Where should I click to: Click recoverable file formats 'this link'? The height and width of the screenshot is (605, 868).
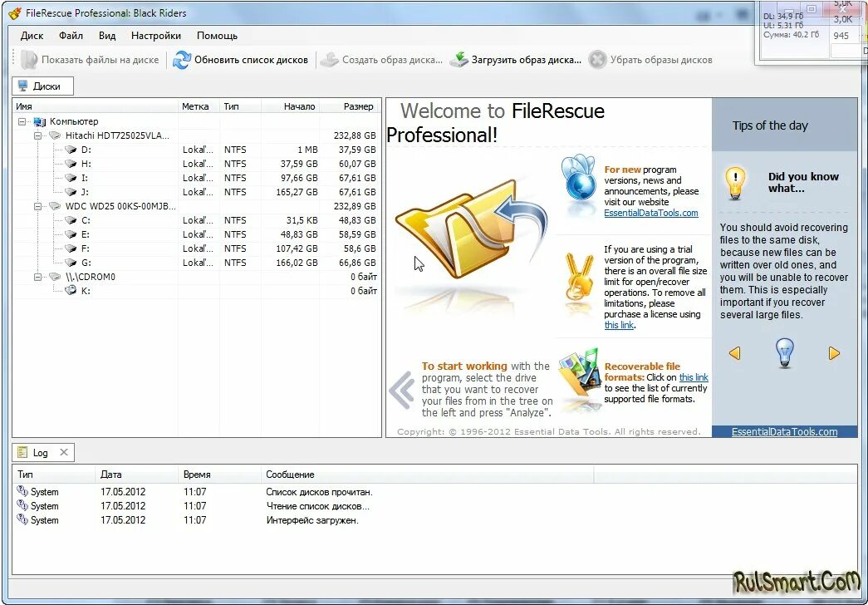694,377
